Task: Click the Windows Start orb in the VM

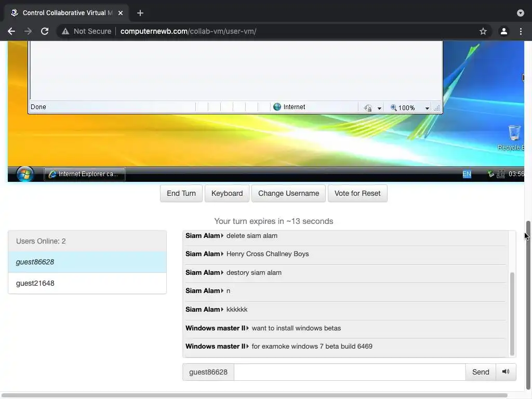Action: coord(25,175)
